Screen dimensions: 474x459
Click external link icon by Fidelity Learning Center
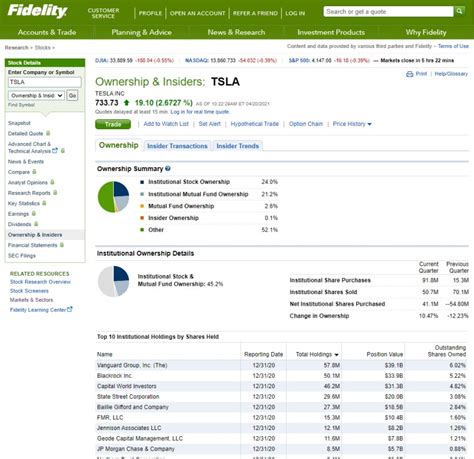click(70, 309)
